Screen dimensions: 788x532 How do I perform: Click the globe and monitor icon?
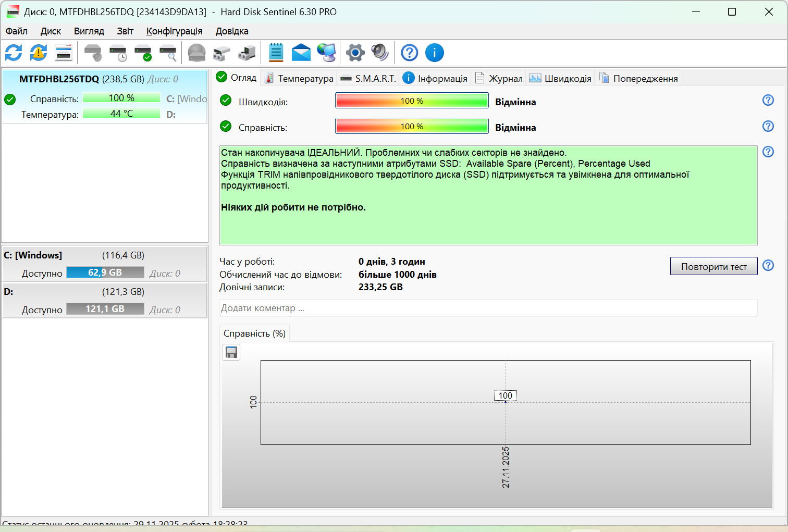pyautogui.click(x=327, y=53)
